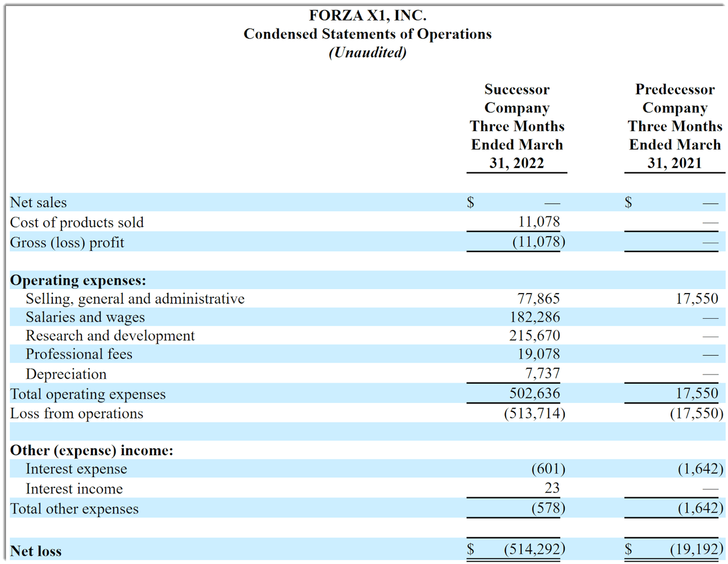The height and width of the screenshot is (564, 728).
Task: Select the 215,670 research value
Action: point(535,336)
